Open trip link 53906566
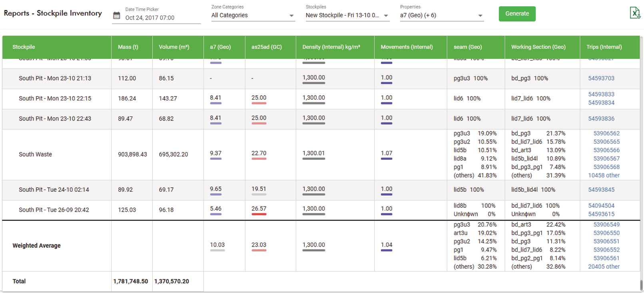Viewport: 644px width, 293px height. [606, 150]
